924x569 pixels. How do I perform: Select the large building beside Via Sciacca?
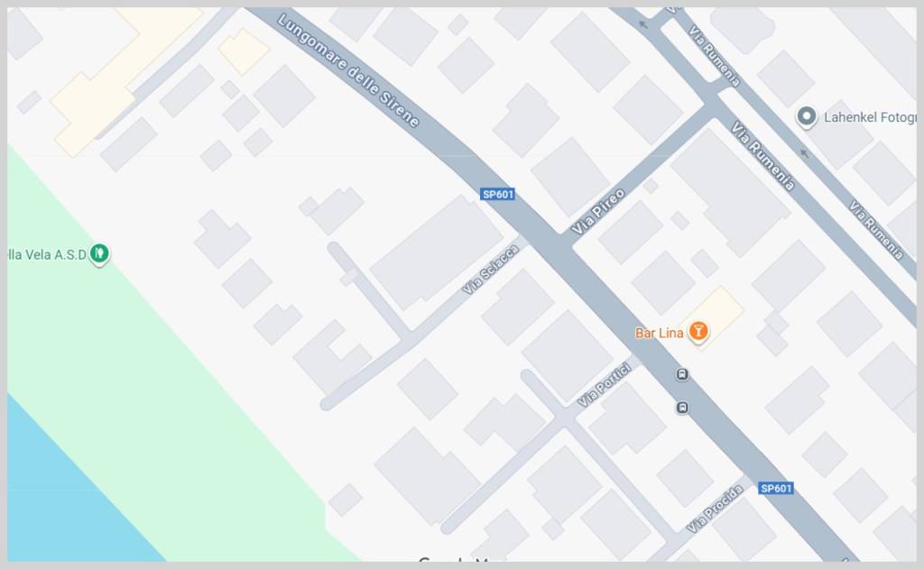coord(437,252)
